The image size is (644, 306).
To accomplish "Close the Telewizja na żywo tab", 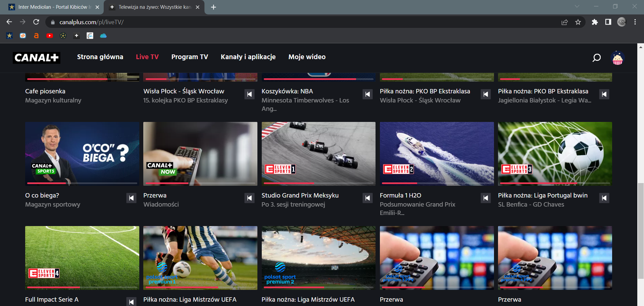I will point(198,7).
